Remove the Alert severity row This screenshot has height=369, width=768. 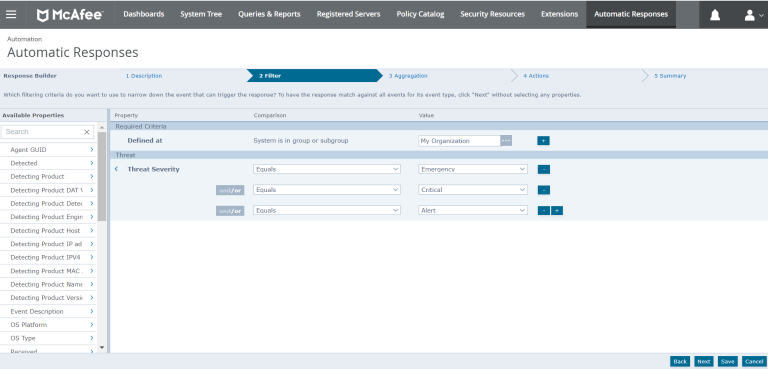[x=544, y=211]
